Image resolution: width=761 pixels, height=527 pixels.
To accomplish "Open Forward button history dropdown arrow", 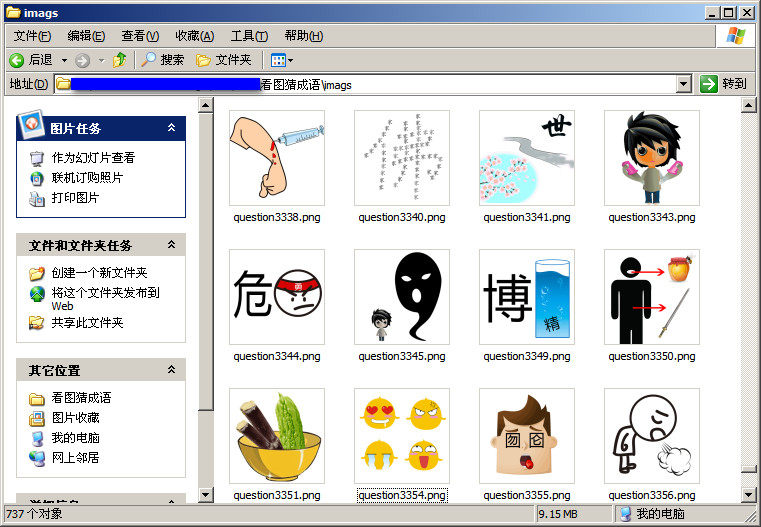I will click(x=101, y=61).
